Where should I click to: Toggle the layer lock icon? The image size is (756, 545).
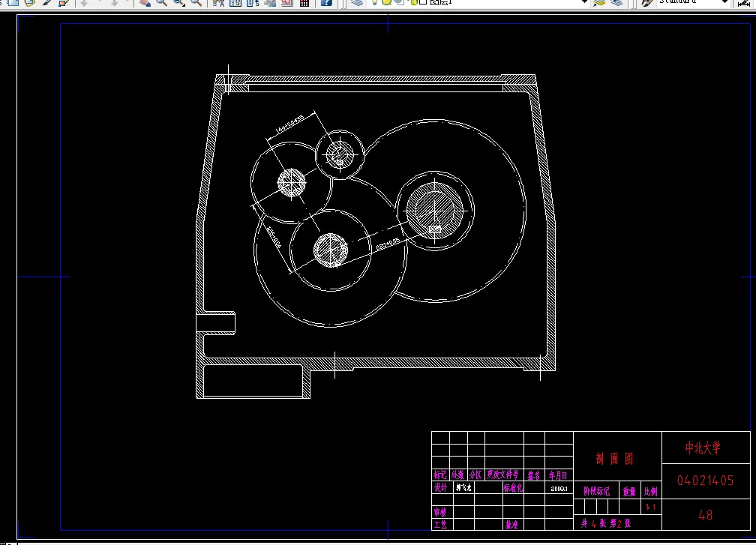[x=413, y=2]
